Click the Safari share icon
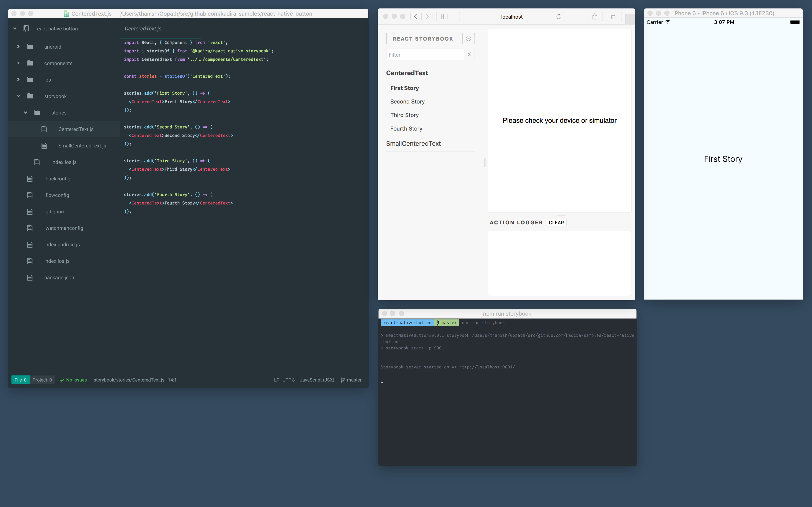Viewport: 812px width, 507px height. [595, 16]
